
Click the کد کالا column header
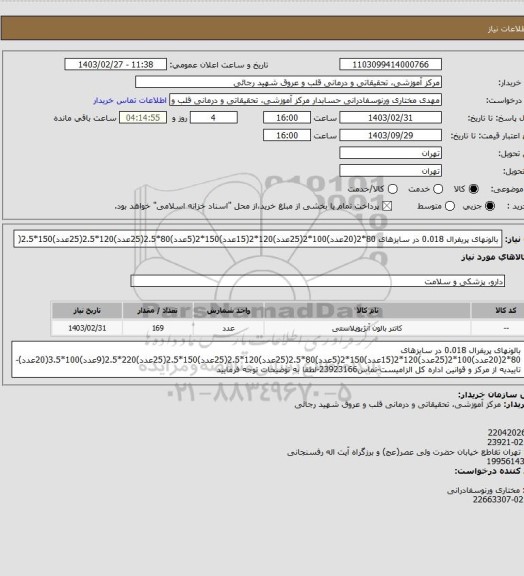coord(498,310)
